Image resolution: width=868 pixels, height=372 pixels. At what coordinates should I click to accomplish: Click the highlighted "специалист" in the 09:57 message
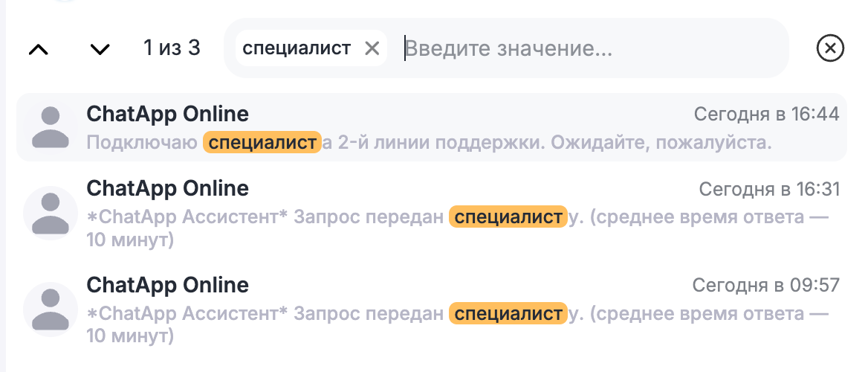[x=508, y=313]
